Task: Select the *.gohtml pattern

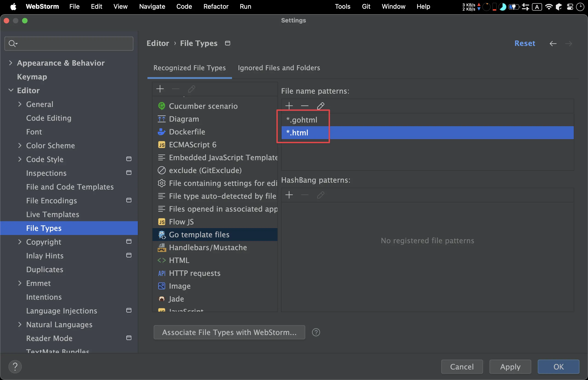Action: 301,120
